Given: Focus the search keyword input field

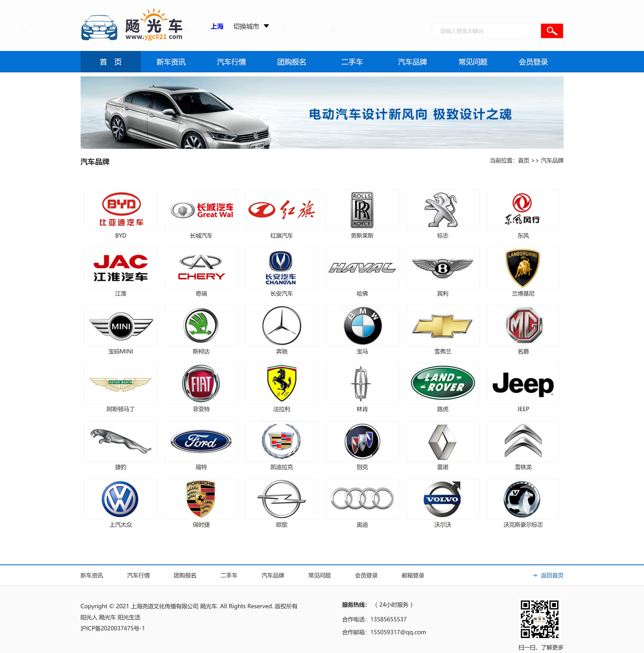Looking at the screenshot, I should pos(486,31).
